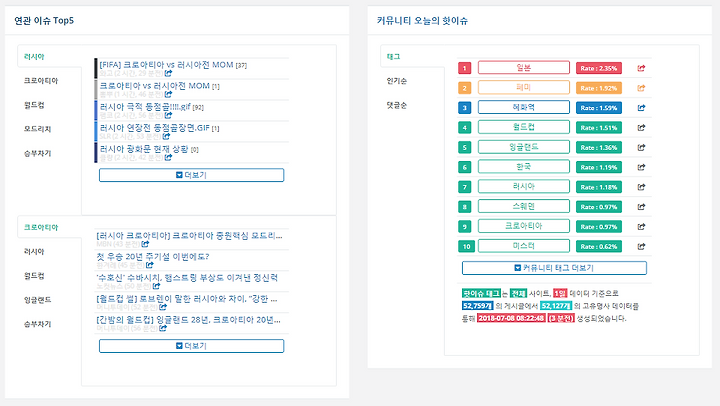Click the Rate : 0.62% badge
Image resolution: width=720 pixels, height=406 pixels.
click(x=599, y=246)
